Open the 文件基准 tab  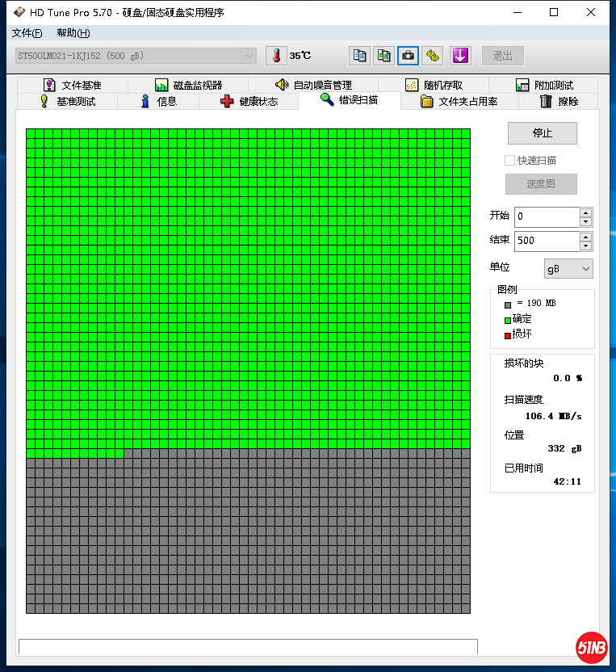[73, 86]
